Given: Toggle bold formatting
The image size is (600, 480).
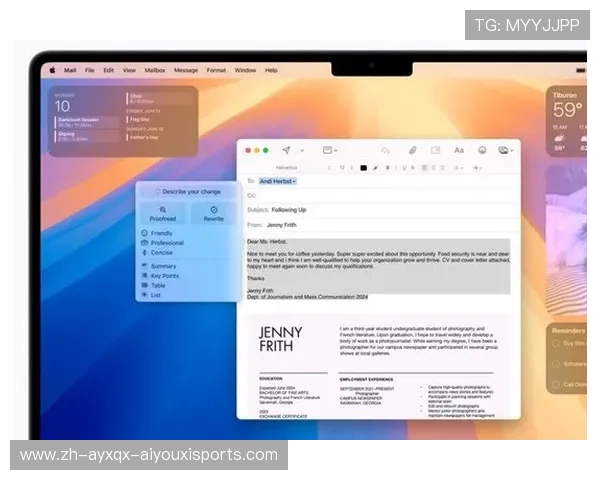Looking at the screenshot, I should tap(388, 168).
